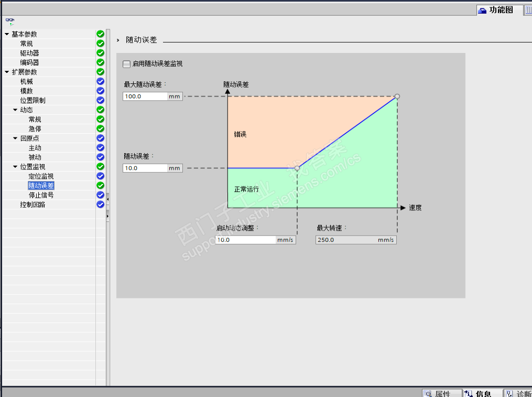The image size is (532, 397).
Task: Select 停止信号 in the parameter tree
Action: tap(41, 195)
